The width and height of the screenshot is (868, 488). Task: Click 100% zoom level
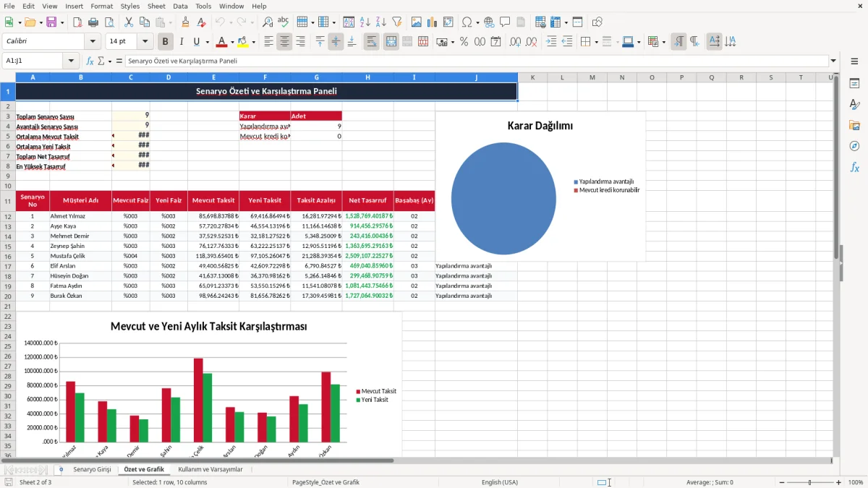click(856, 482)
